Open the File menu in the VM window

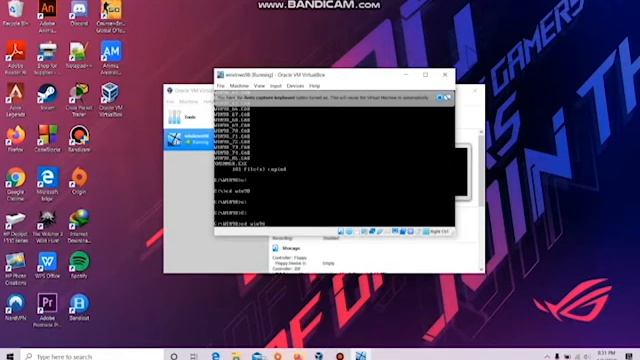click(x=220, y=86)
